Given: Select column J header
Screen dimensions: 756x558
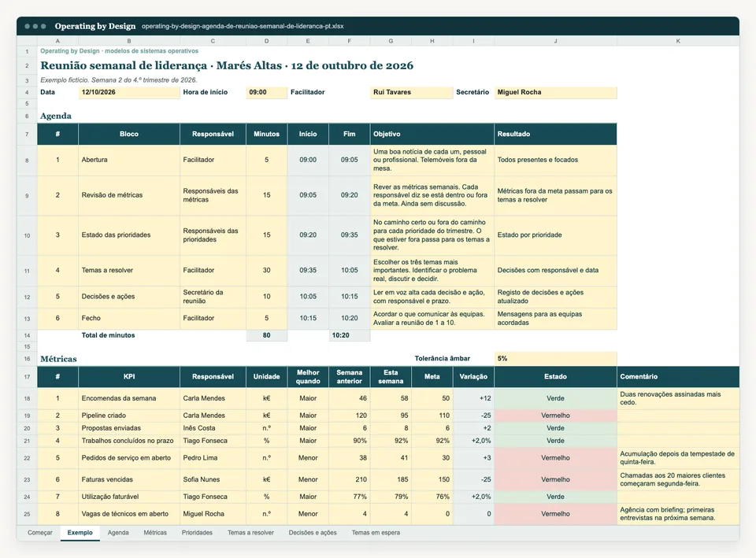Looking at the screenshot, I should click(x=555, y=41).
